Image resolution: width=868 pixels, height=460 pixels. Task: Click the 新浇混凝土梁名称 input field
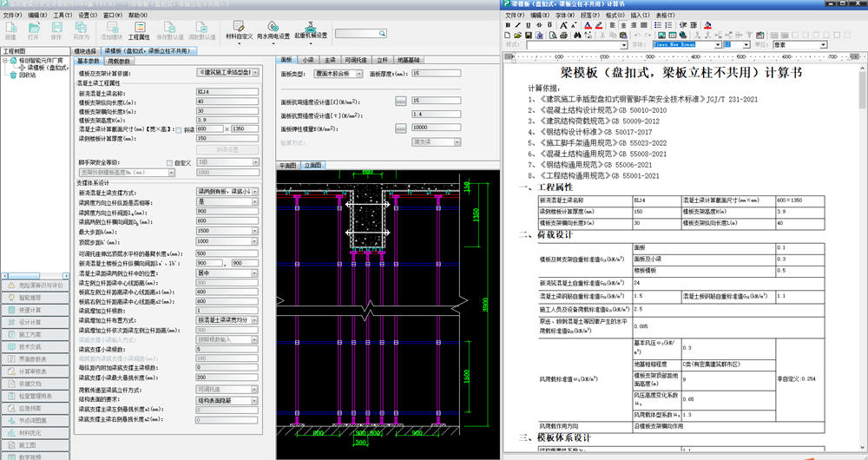[x=227, y=92]
